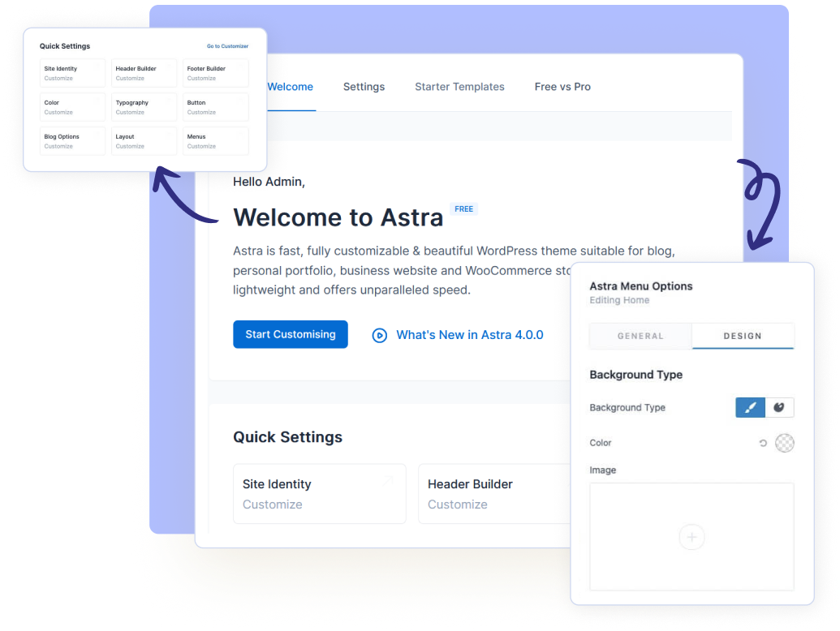The width and height of the screenshot is (840, 631).
Task: Open the Menus Customize tile
Action: (x=215, y=141)
